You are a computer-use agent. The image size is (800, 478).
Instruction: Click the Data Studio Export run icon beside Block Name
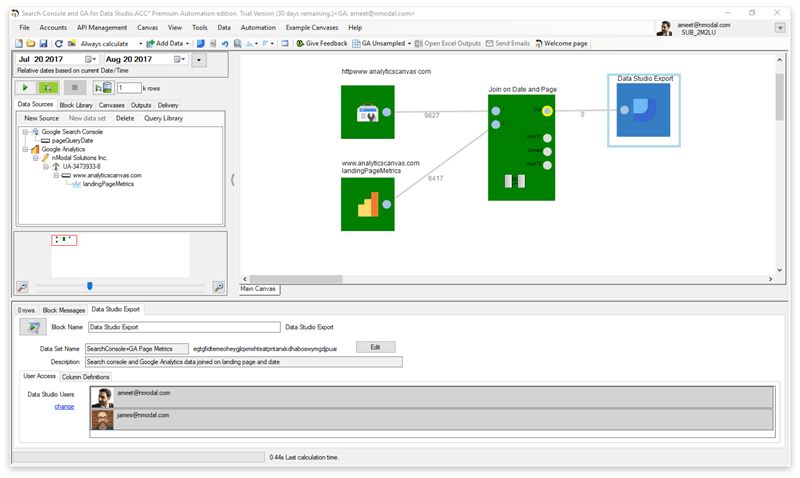(x=33, y=327)
